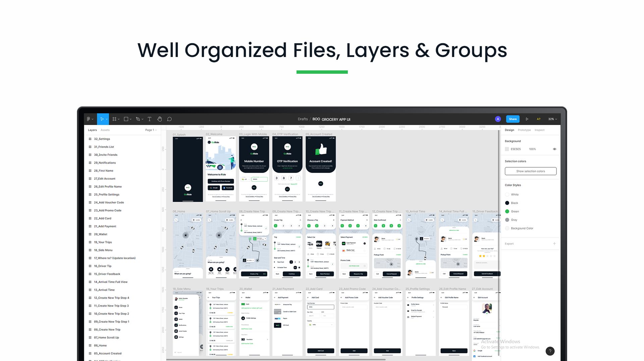Open Frame tool options dropdown arrow
Viewport: 644px width, 361px height.
pyautogui.click(x=119, y=119)
